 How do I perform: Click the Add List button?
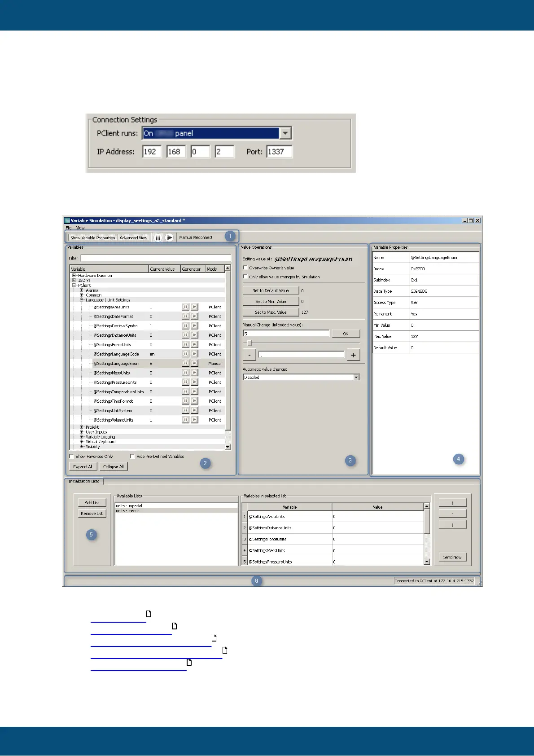click(92, 502)
